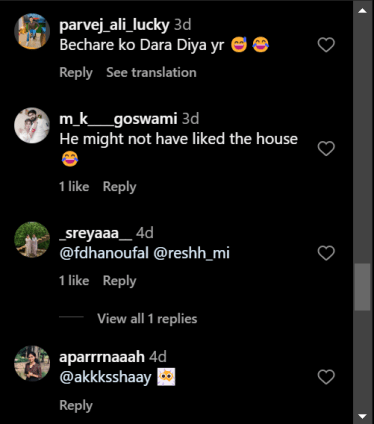Open the parvej_ali_lucky username link
The image size is (374, 424).
pos(114,25)
